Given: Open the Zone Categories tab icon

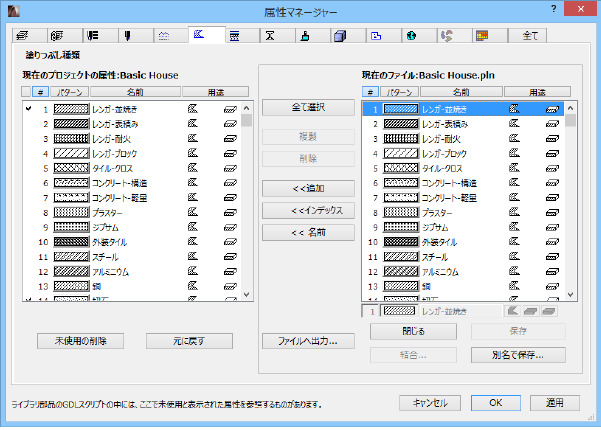Looking at the screenshot, I should [384, 36].
